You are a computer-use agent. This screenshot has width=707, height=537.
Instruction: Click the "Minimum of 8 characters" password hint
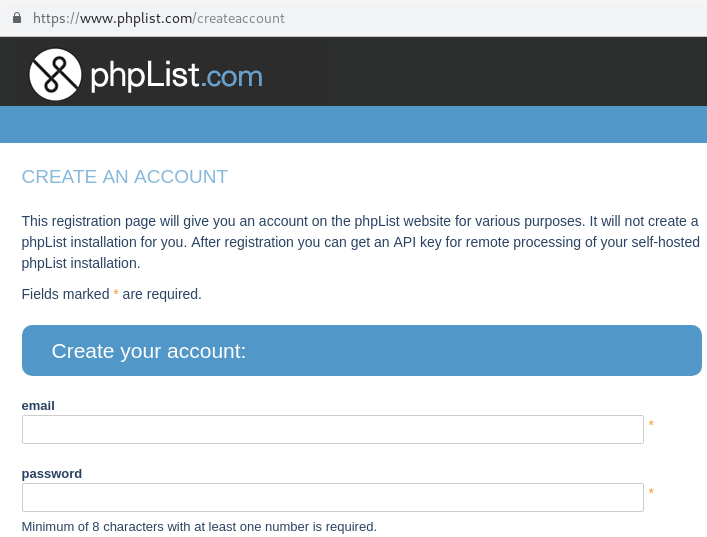[x=199, y=526]
